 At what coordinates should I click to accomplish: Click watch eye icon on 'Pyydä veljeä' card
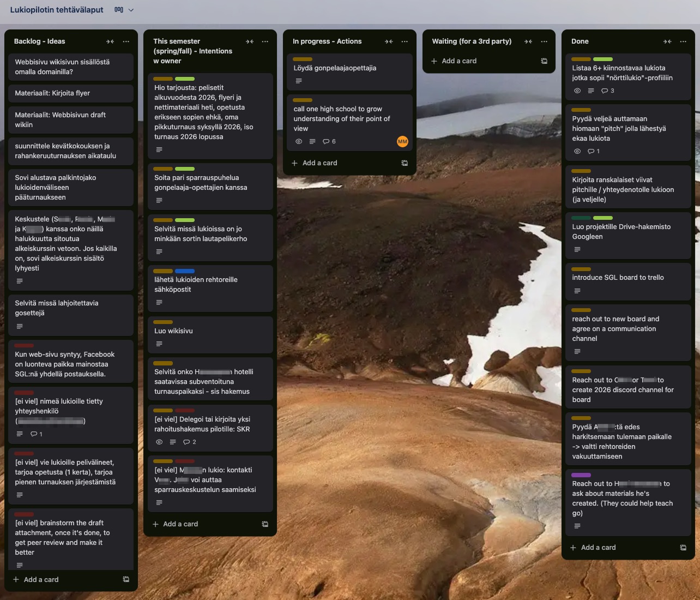pyautogui.click(x=577, y=152)
